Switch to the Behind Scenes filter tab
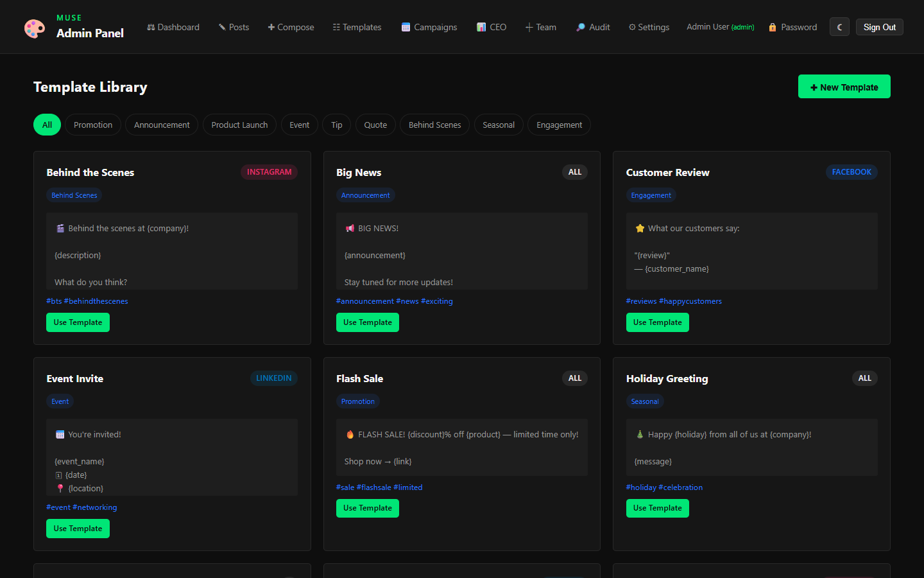 click(x=434, y=125)
